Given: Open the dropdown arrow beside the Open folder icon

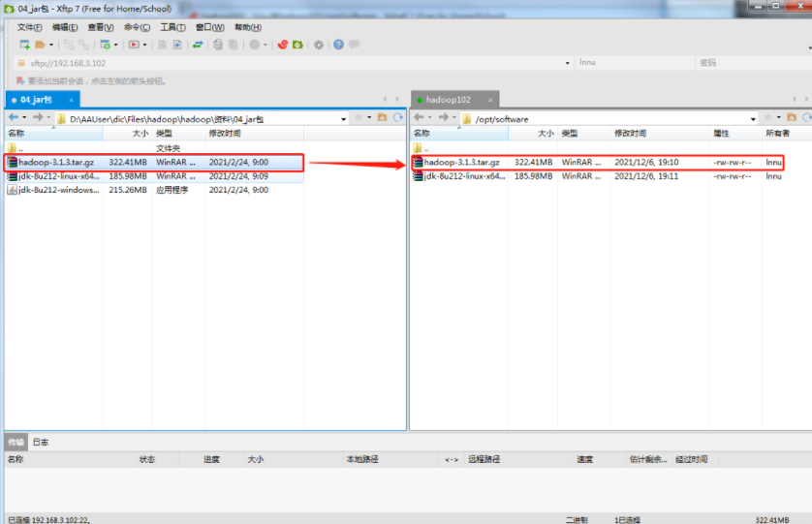Looking at the screenshot, I should pyautogui.click(x=51, y=46).
